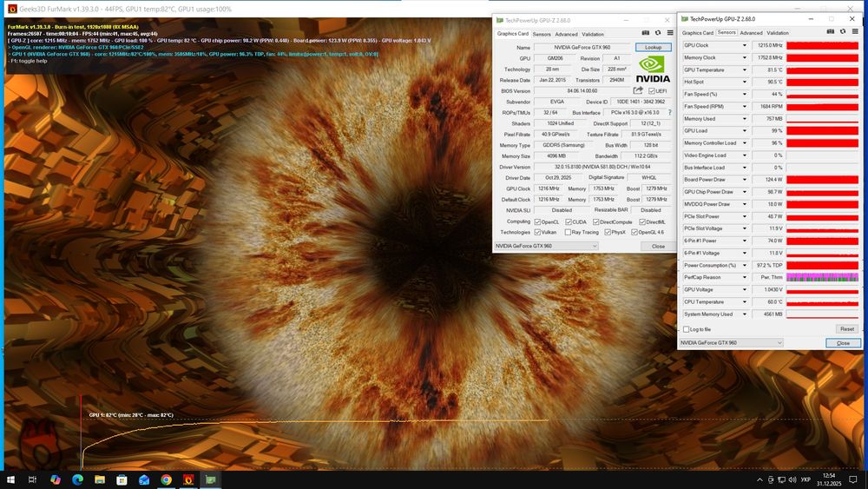Toggle the CUDA checkbox
Image resolution: width=868 pixels, height=489 pixels.
(x=568, y=221)
